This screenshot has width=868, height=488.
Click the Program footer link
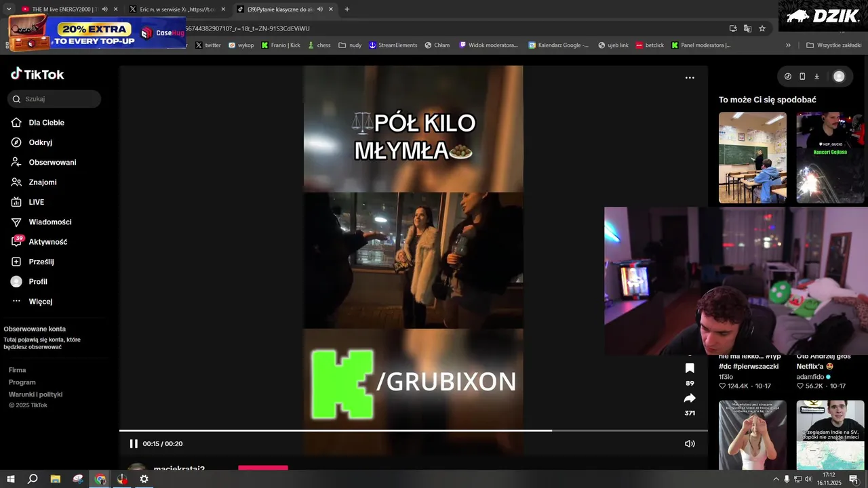click(x=22, y=382)
